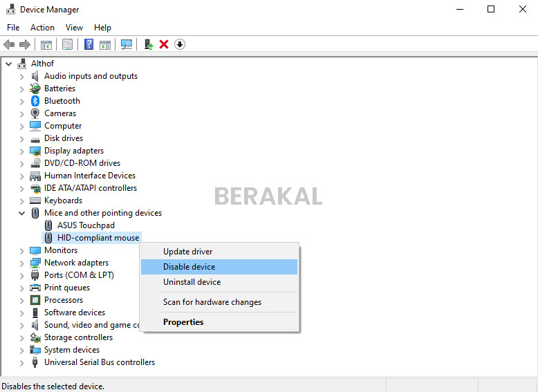Click the Back arrow toolbar icon
The image size is (538, 392).
pyautogui.click(x=9, y=44)
